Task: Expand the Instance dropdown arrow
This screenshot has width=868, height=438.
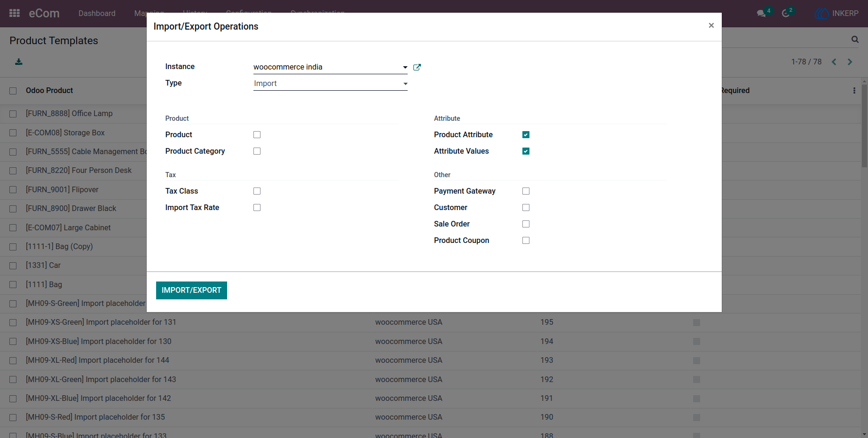Action: click(x=405, y=67)
